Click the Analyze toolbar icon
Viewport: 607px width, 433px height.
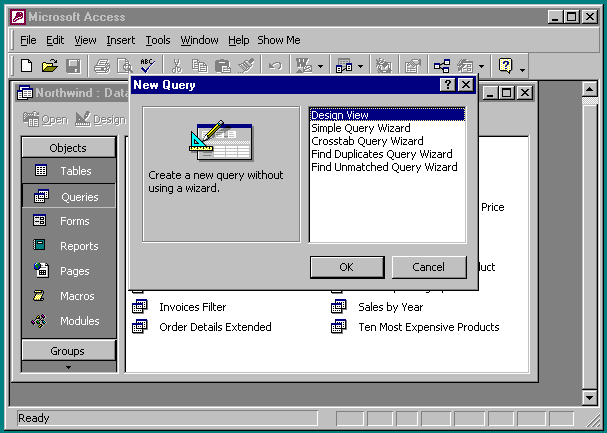pyautogui.click(x=344, y=66)
